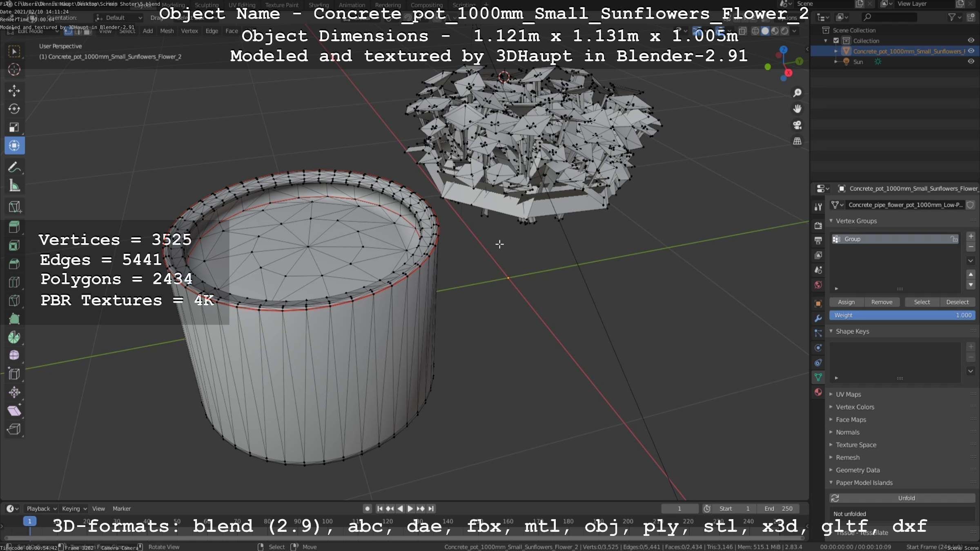The height and width of the screenshot is (551, 980).
Task: Open the Render properties tab
Action: click(818, 226)
